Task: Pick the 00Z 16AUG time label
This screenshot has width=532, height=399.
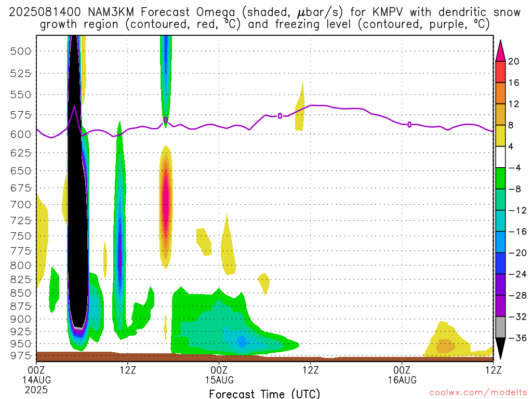Action: pos(402,375)
